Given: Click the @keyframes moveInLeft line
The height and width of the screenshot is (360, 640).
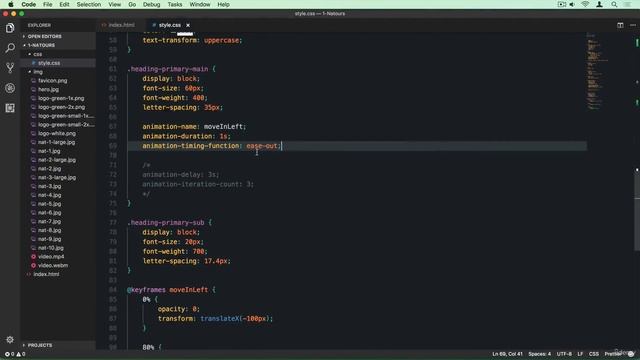Looking at the screenshot, I should 171,290.
